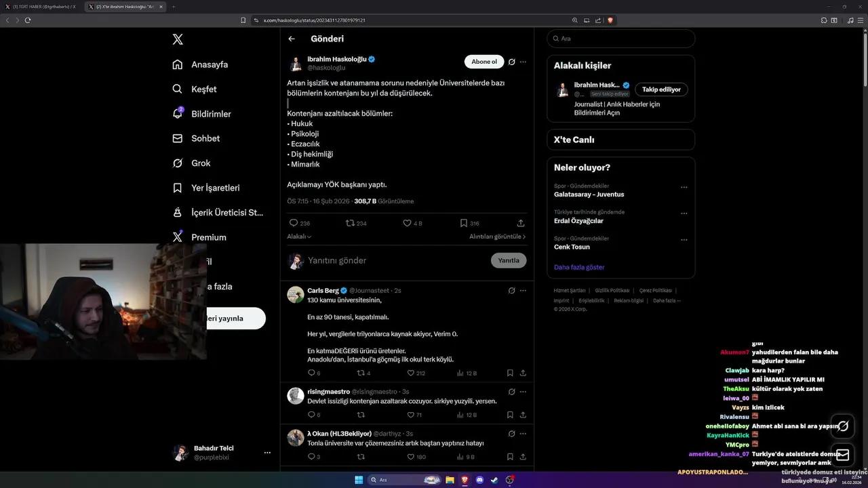Open more options for Galatasaray - Juventus trend
Image resolution: width=868 pixels, height=488 pixels.
[x=684, y=187]
